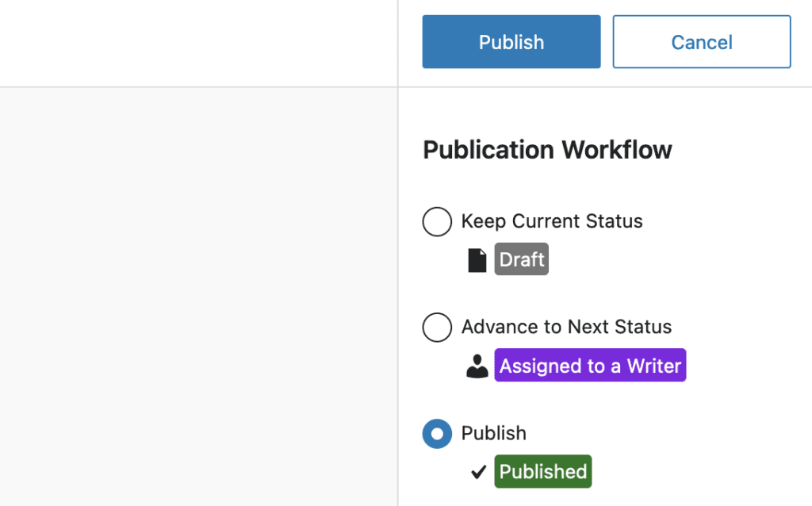Choose the Advance to Next Status option
The image size is (812, 506).
tap(437, 328)
